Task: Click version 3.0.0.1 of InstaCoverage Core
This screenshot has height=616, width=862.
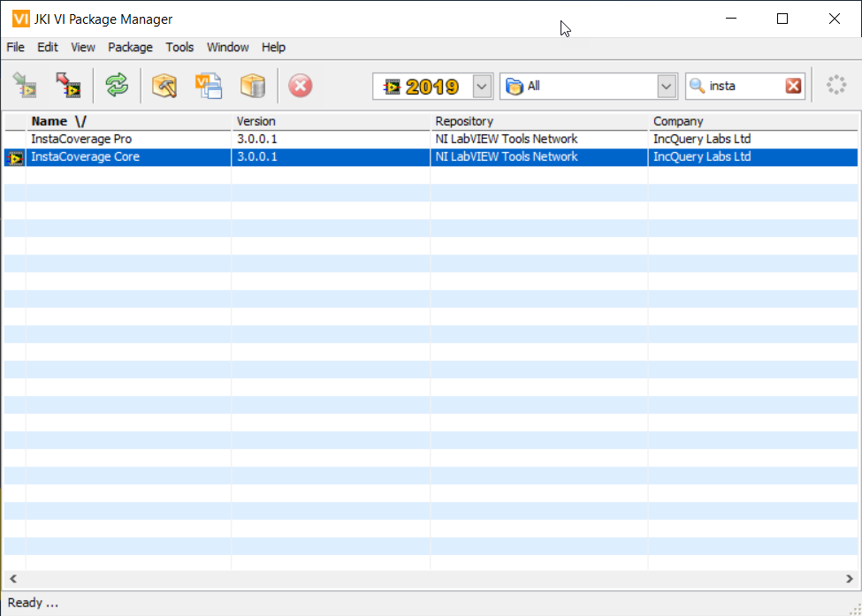Action: (x=256, y=156)
